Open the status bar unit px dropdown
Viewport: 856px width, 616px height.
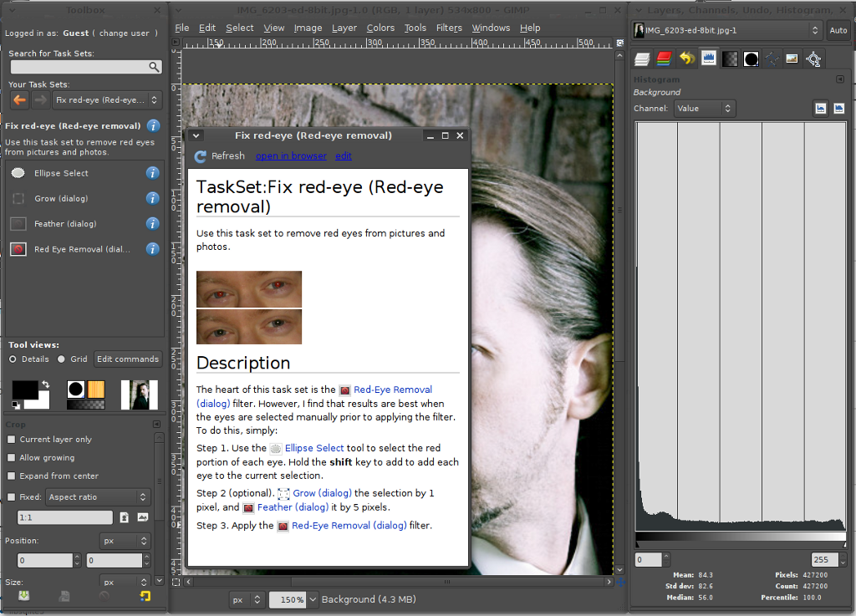pyautogui.click(x=247, y=599)
